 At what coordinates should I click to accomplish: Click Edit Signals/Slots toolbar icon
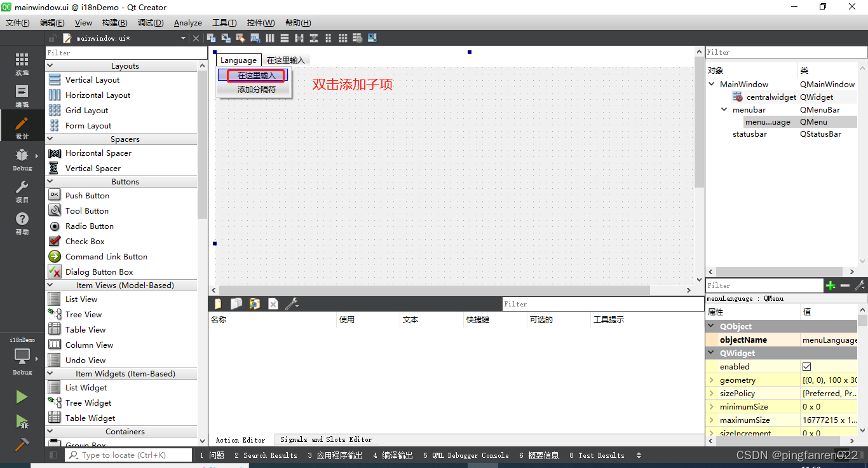[x=226, y=38]
